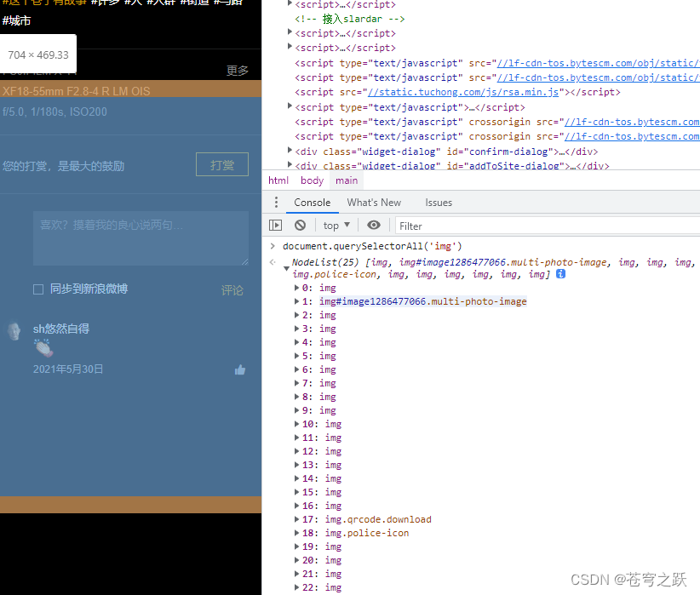Expand NodeList item 17 qrcode download
Screen dimensions: 700x595
coord(296,519)
